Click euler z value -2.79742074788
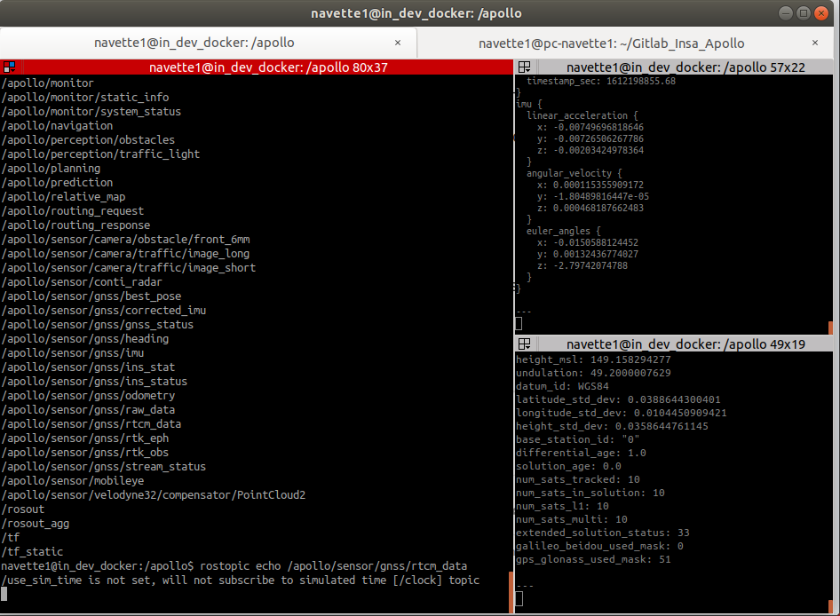This screenshot has height=616, width=840. tap(590, 265)
